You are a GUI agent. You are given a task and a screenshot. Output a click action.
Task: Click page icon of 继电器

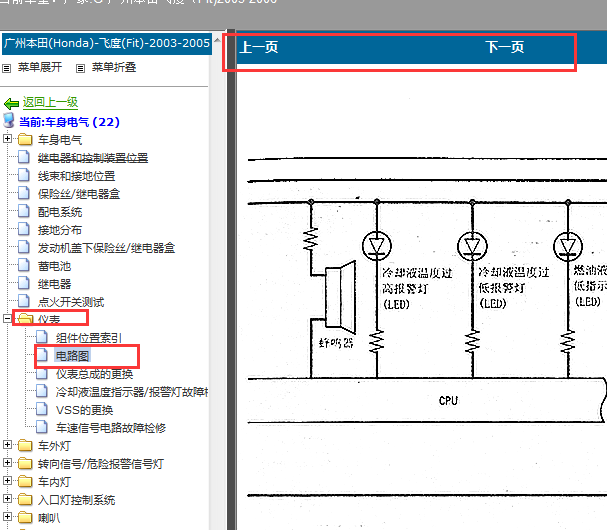click(24, 283)
